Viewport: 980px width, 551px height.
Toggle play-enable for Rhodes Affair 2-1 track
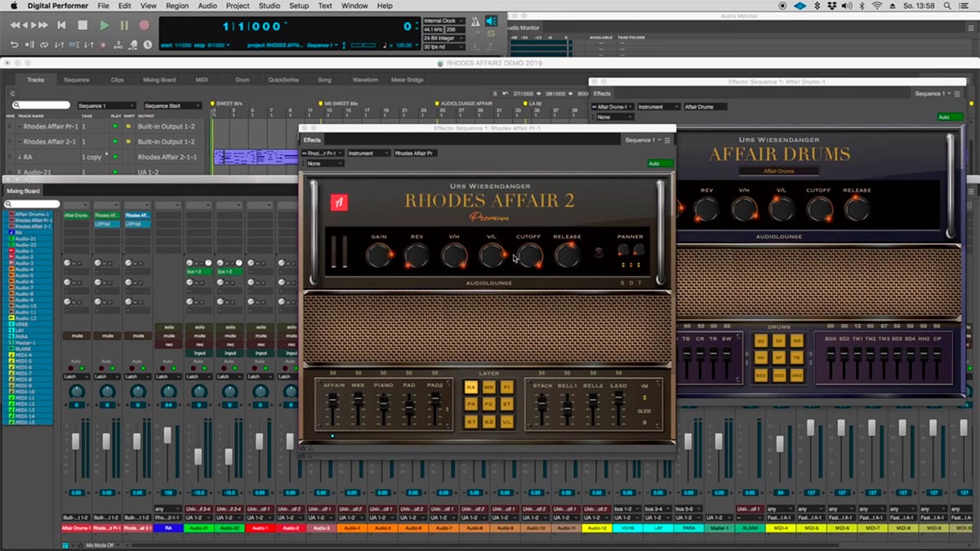[115, 141]
